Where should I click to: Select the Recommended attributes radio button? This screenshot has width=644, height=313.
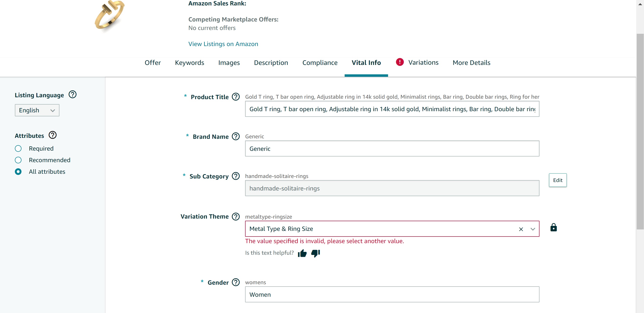pyautogui.click(x=18, y=160)
